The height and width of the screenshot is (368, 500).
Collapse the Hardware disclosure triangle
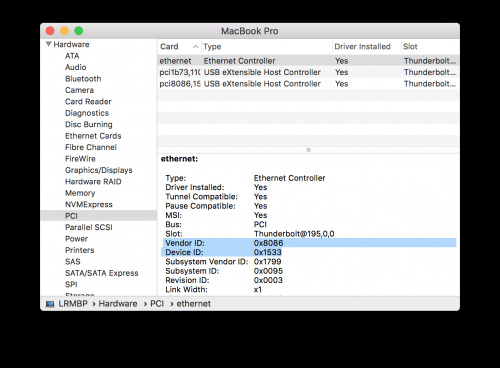(x=49, y=44)
